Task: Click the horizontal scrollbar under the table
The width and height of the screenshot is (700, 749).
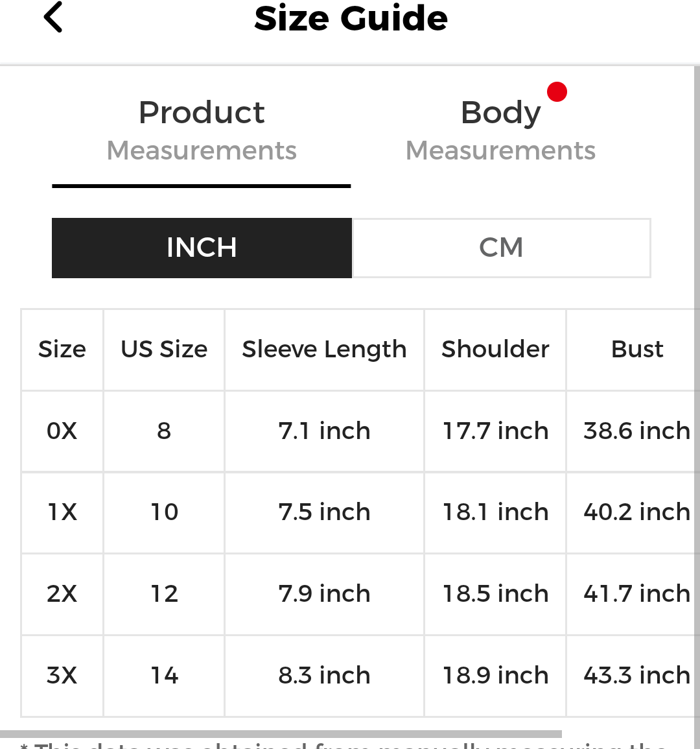Action: click(x=281, y=733)
